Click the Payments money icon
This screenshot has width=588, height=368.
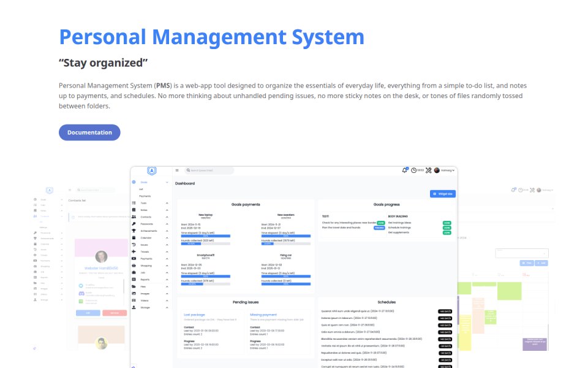click(134, 258)
